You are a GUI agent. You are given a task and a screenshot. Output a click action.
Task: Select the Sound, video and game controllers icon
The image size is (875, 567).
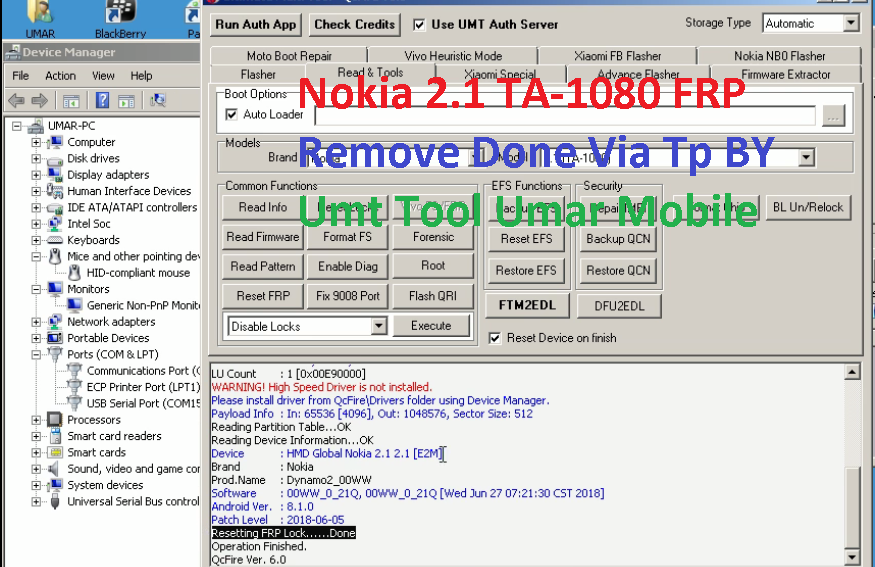54,469
